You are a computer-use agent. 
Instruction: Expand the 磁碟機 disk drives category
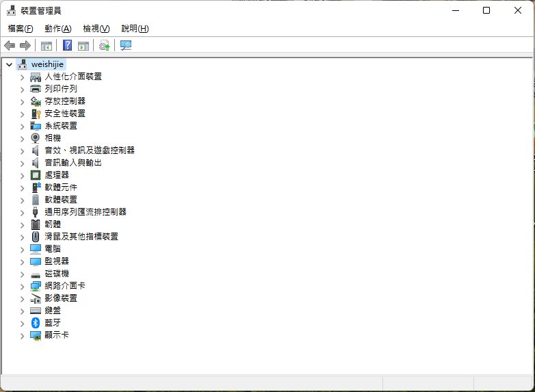coord(22,274)
